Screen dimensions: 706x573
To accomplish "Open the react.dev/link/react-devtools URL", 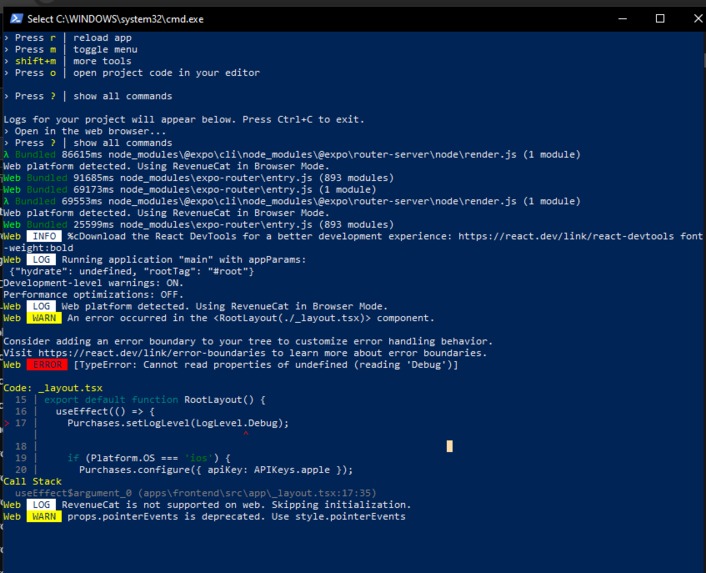I will point(566,236).
